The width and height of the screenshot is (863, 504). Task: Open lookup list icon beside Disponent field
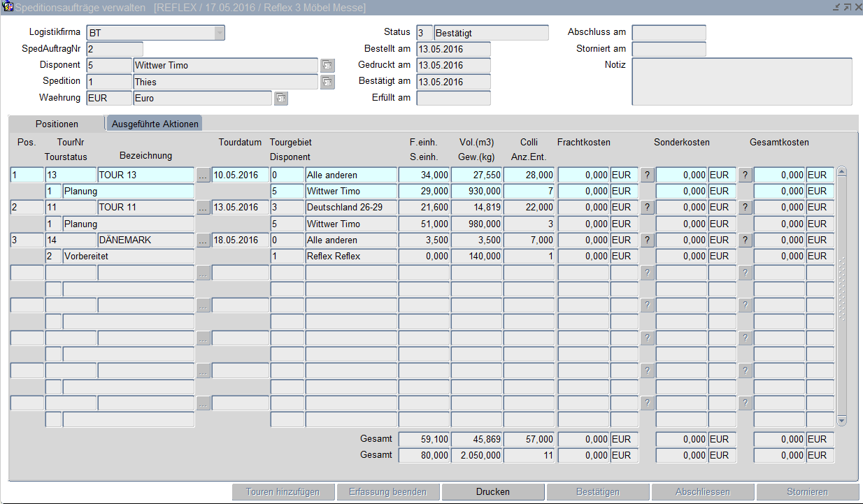point(327,65)
